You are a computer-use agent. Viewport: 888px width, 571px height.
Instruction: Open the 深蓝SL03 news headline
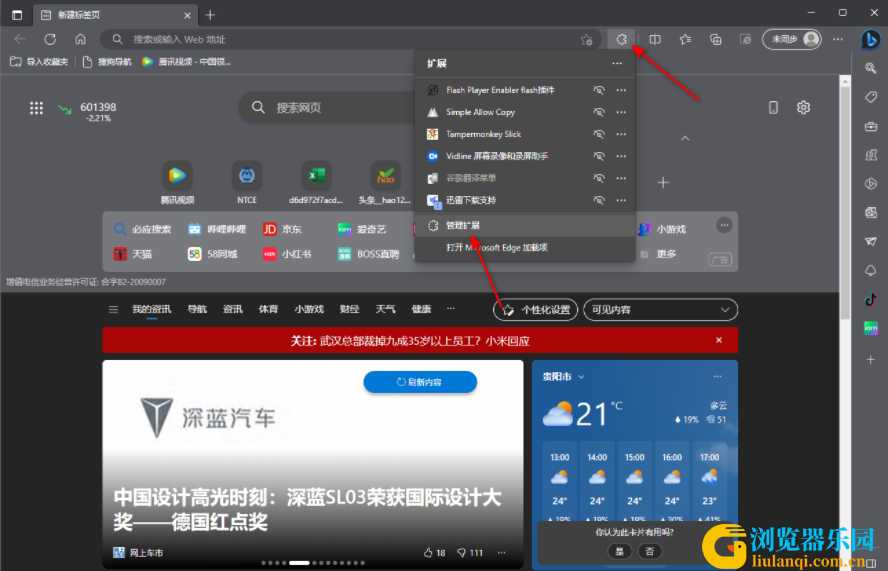308,509
